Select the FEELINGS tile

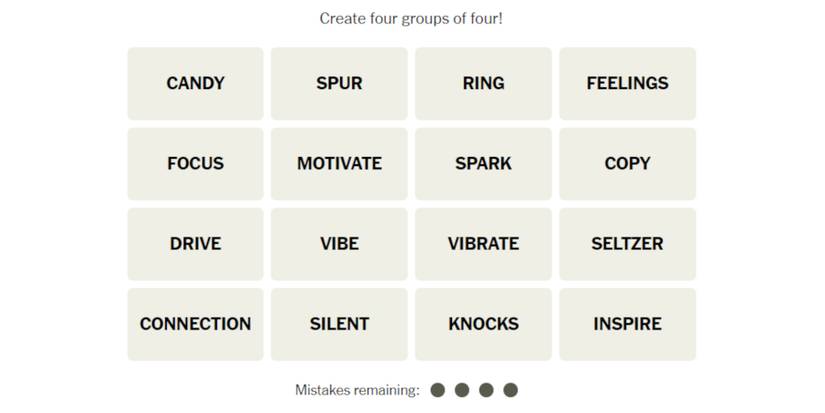click(627, 83)
